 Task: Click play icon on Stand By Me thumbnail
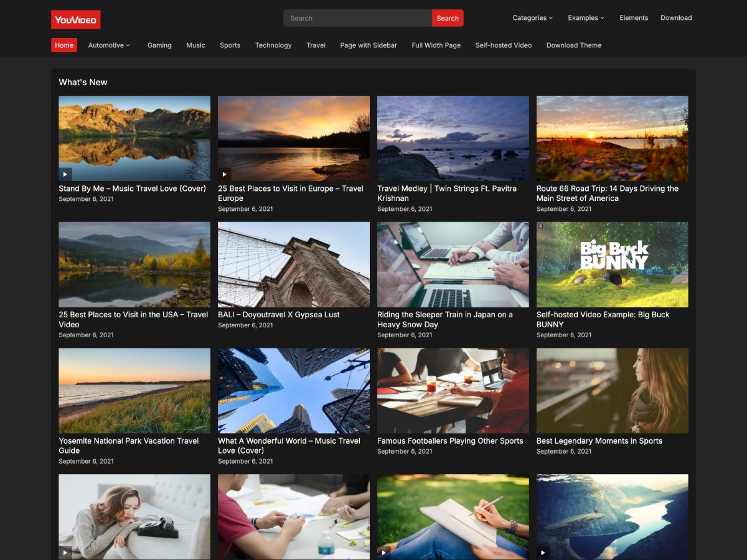pyautogui.click(x=65, y=174)
